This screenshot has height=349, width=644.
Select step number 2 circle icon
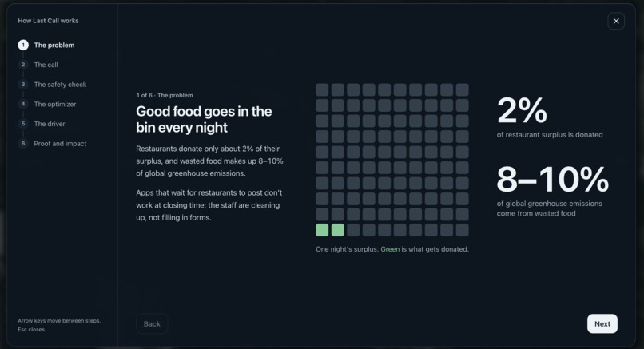(x=23, y=65)
